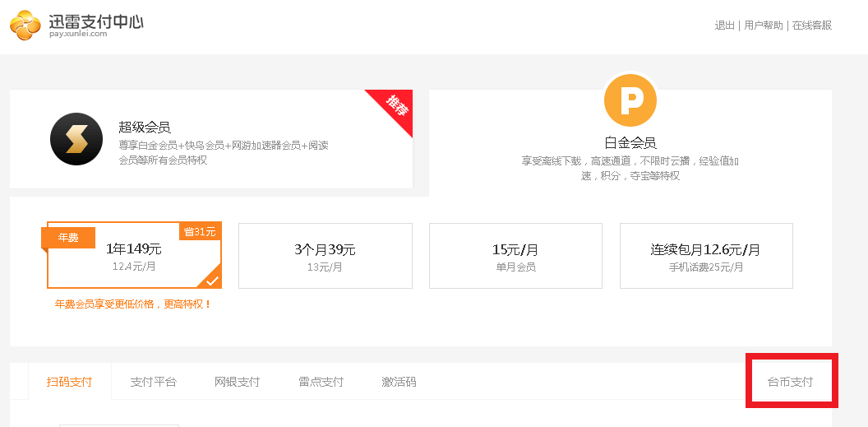Click the 12.4元/月 price text
The width and height of the screenshot is (868, 427).
click(134, 267)
